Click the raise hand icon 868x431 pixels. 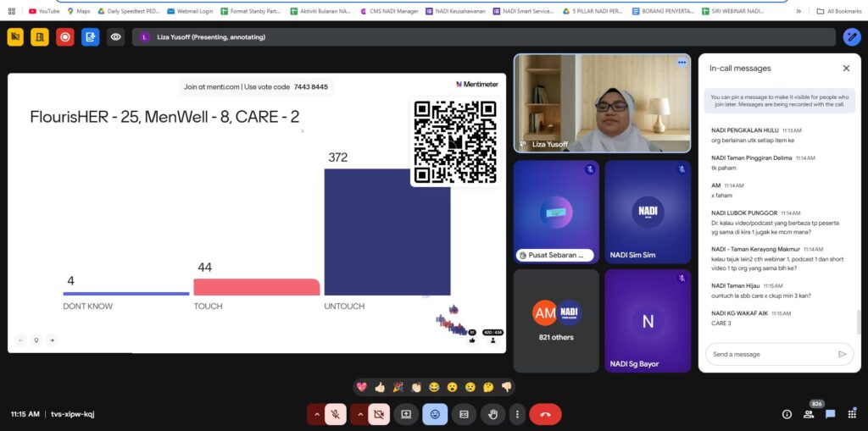(492, 414)
